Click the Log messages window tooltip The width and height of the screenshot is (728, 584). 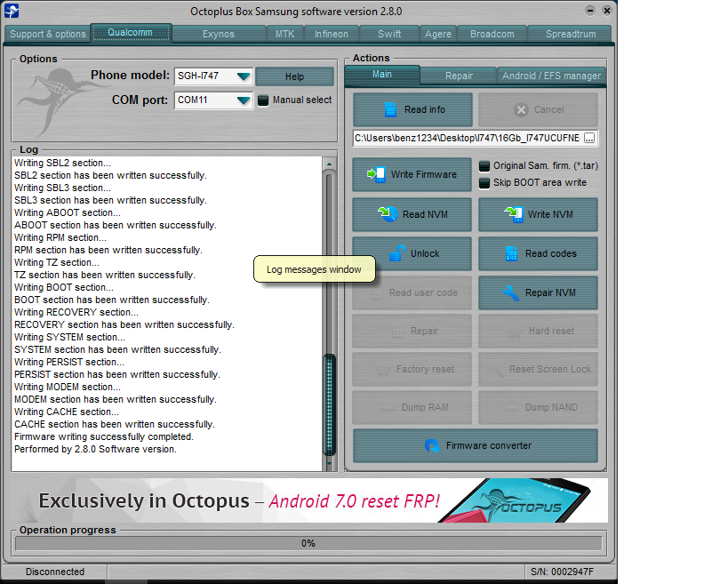point(314,269)
